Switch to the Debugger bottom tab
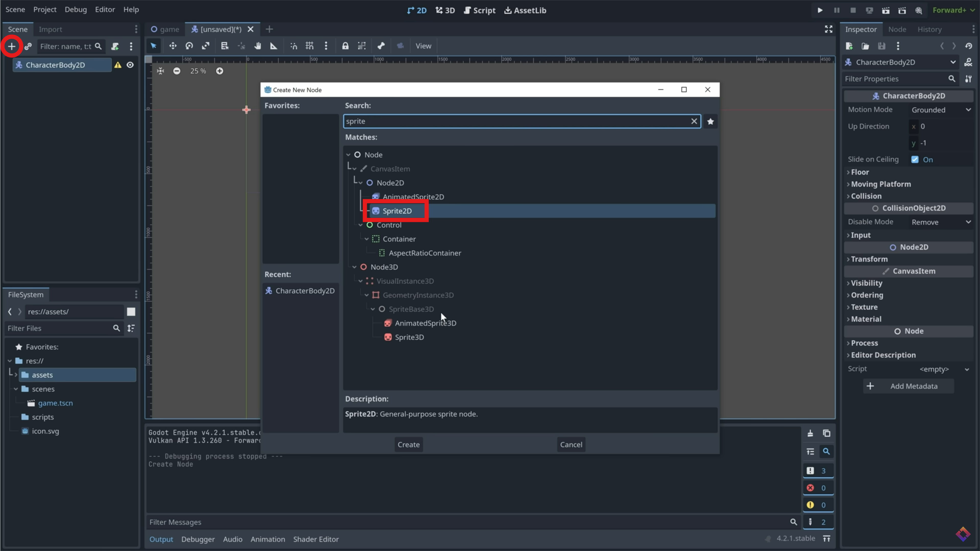This screenshot has height=551, width=980. pyautogui.click(x=198, y=539)
